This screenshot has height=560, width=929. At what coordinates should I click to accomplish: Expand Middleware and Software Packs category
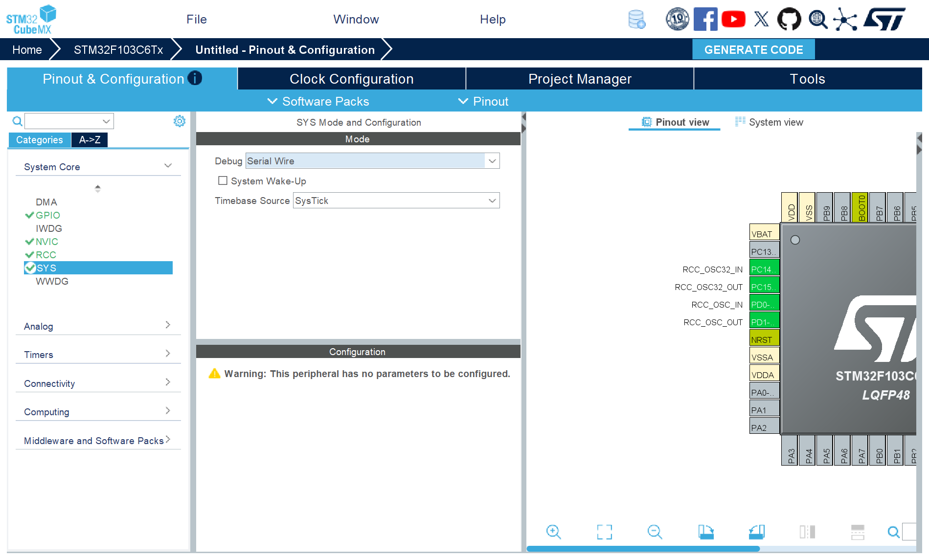point(98,441)
